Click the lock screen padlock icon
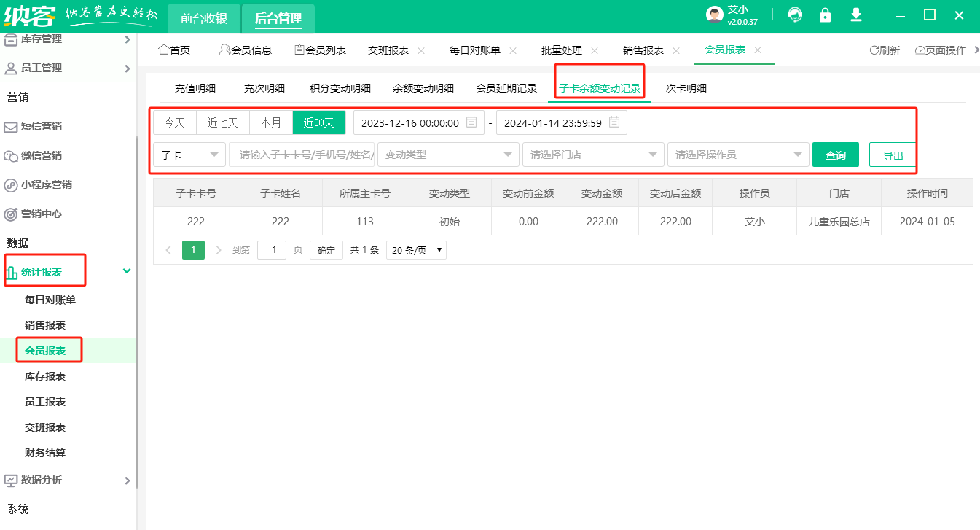Screen dimensions: 980x530 [825, 15]
